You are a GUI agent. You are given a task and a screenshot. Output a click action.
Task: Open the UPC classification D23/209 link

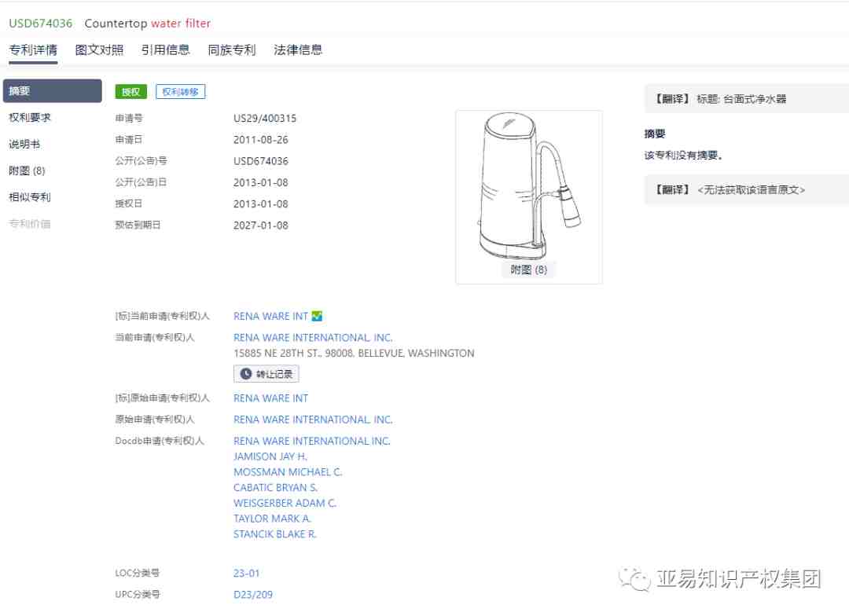point(253,594)
